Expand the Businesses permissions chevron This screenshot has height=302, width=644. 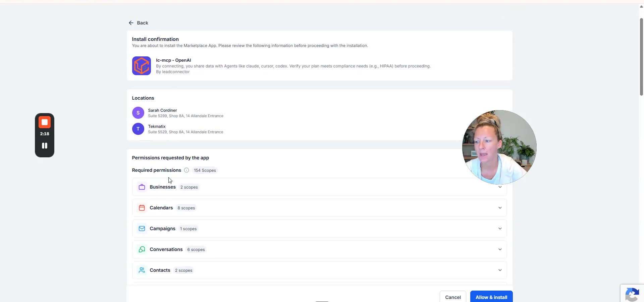tap(500, 187)
